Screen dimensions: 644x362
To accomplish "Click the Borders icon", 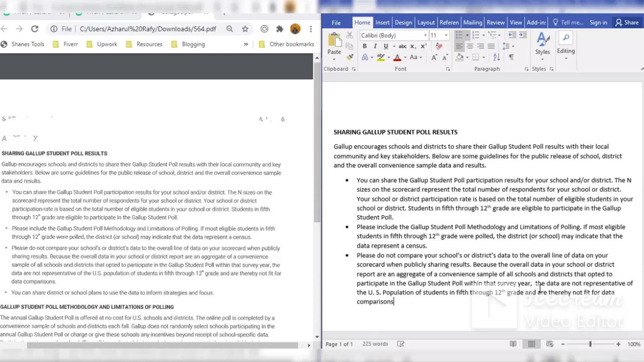I will (475, 57).
